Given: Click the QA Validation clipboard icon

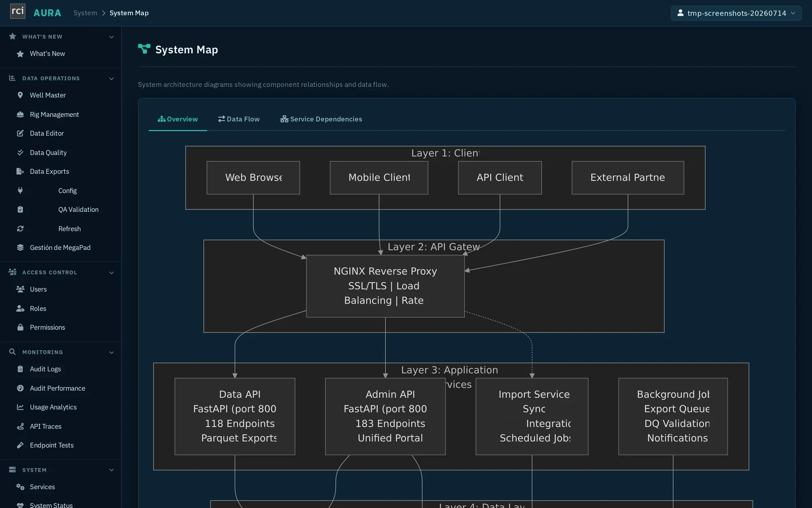Looking at the screenshot, I should click(x=20, y=209).
